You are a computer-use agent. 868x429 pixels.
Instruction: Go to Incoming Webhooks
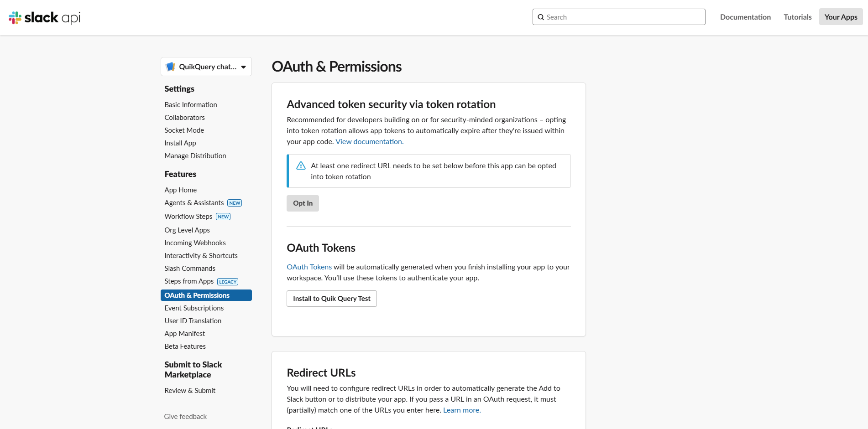(x=195, y=243)
